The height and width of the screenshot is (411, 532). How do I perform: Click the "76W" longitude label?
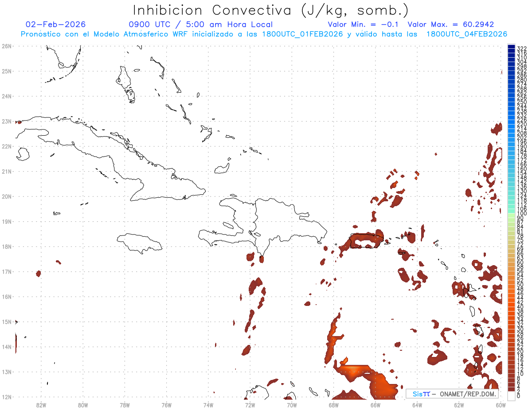[166, 404]
